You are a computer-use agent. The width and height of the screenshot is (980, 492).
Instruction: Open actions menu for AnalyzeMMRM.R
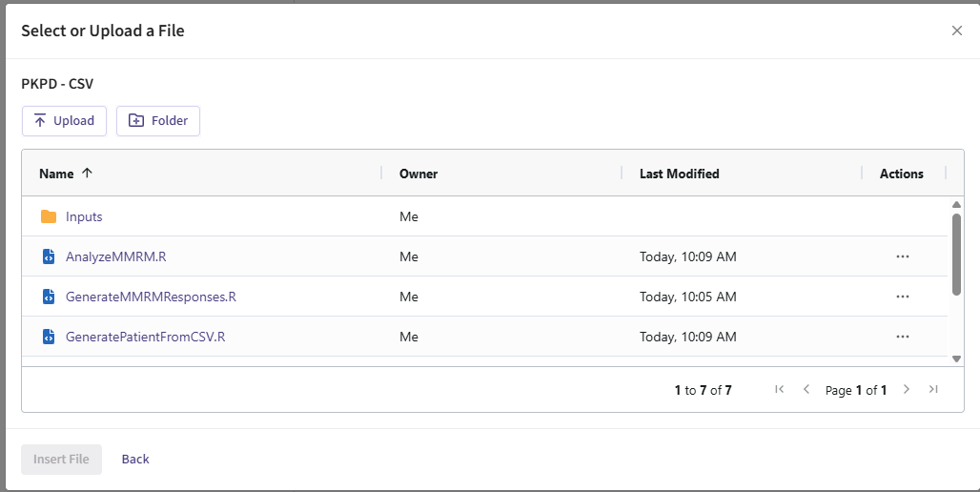click(902, 256)
